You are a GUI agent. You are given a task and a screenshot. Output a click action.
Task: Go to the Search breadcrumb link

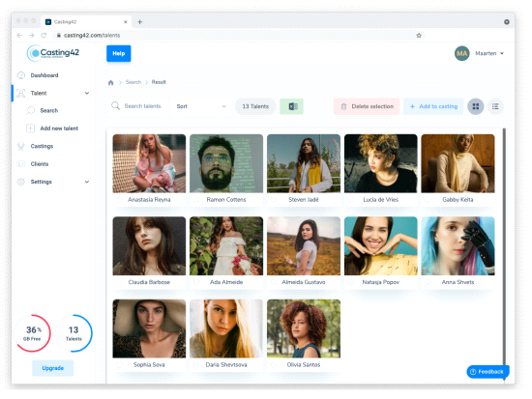click(x=133, y=82)
